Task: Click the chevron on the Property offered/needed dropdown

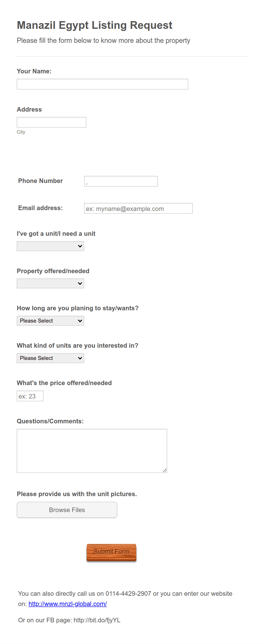Action: click(80, 283)
